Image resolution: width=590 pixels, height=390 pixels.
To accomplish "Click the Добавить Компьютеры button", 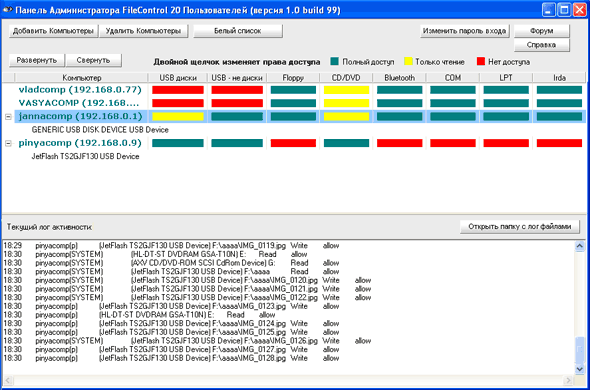I will (53, 31).
